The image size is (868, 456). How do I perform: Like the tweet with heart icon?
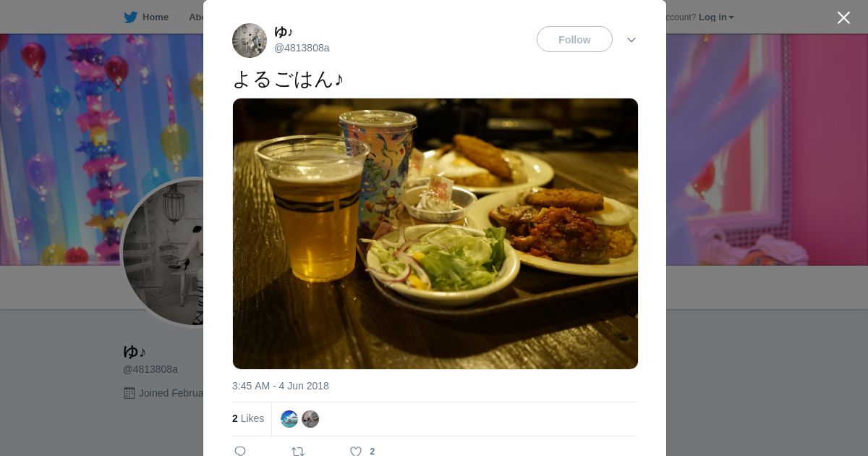pos(356,452)
